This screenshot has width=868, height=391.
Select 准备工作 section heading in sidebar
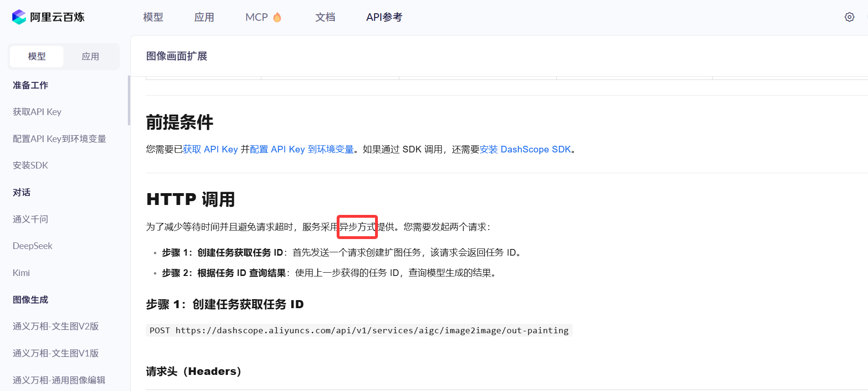[30, 85]
